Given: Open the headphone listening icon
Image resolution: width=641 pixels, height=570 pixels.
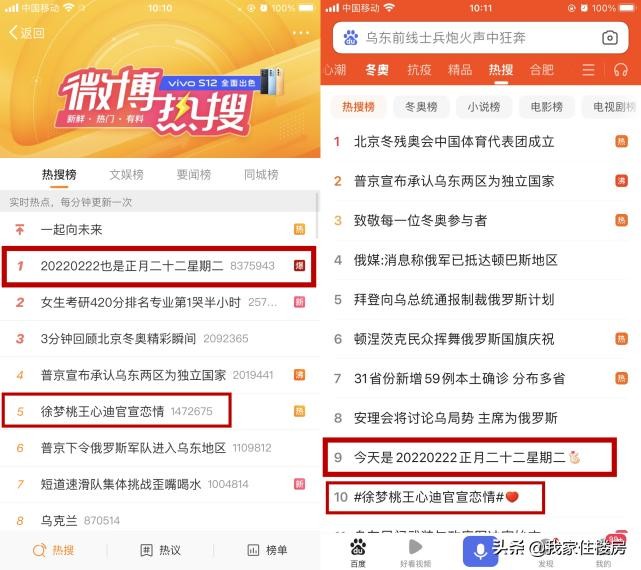Looking at the screenshot, I should coord(621,70).
